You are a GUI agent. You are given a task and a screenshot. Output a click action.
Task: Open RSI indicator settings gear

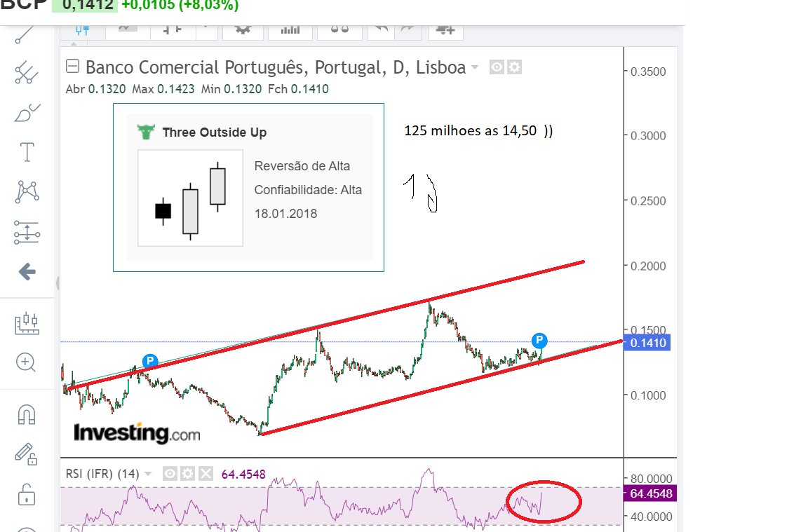188,473
